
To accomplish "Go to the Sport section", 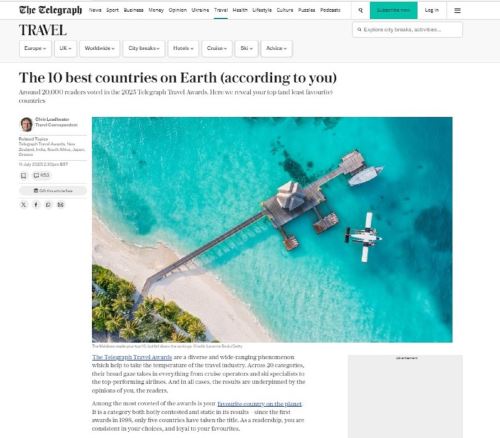I will (x=112, y=10).
